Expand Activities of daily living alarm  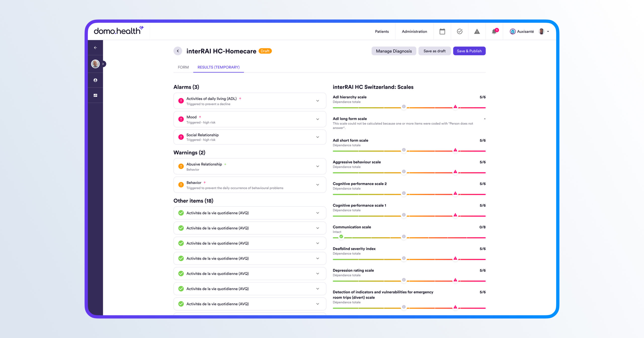point(317,101)
